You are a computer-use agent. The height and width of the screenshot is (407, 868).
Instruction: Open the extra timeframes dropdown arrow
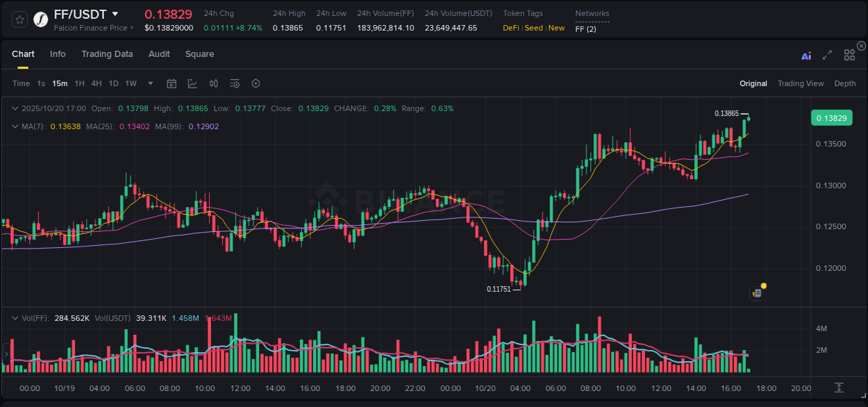coord(150,83)
